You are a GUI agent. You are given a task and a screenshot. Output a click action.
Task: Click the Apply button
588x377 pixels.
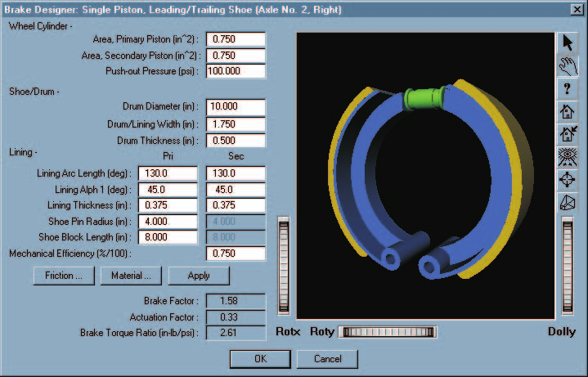199,276
